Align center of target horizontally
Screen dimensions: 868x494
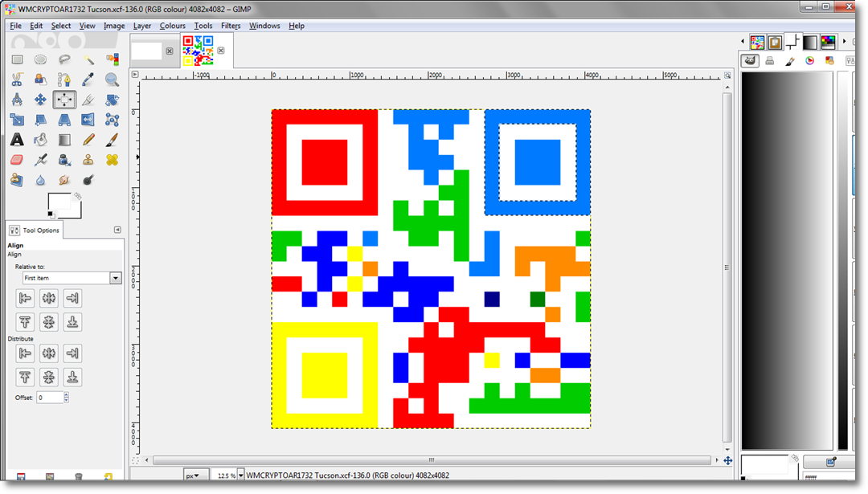coord(49,298)
